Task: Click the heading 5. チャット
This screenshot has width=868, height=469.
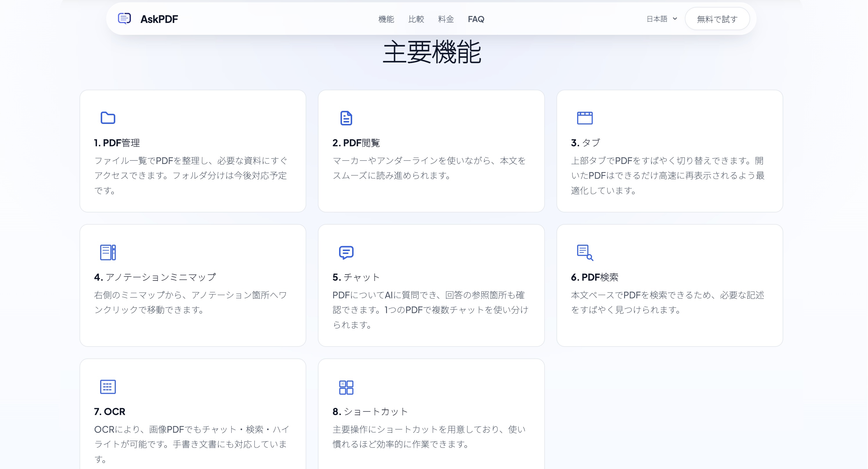Action: [x=356, y=277]
